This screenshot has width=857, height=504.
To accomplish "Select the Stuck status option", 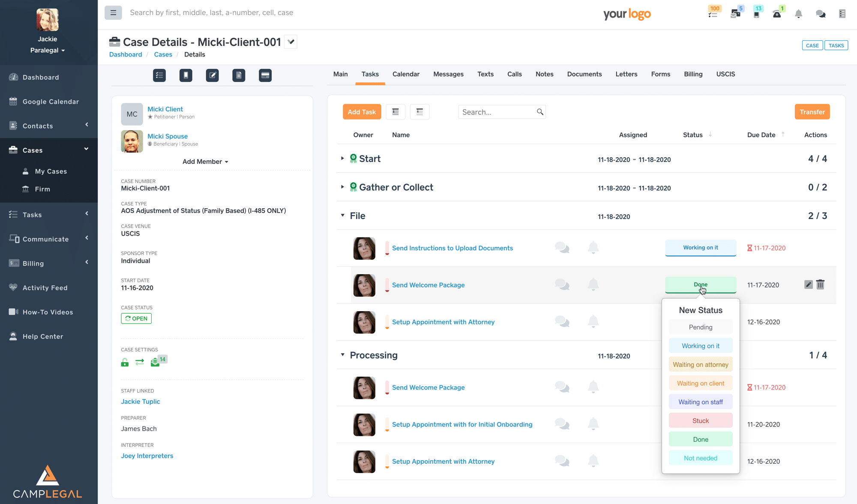I will point(700,421).
